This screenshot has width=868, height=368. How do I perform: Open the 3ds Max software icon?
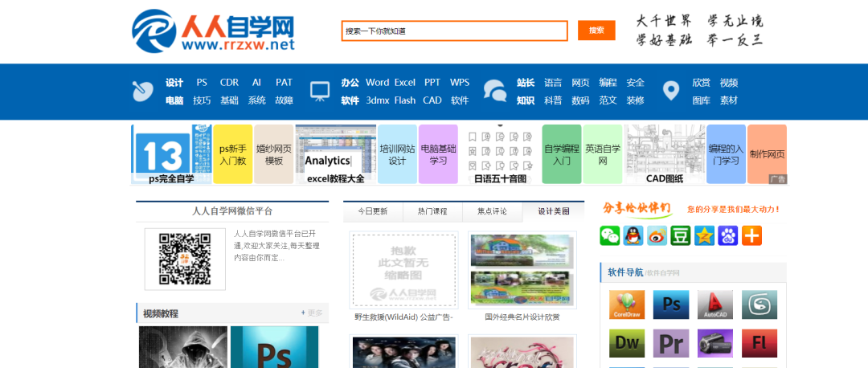pos(759,305)
